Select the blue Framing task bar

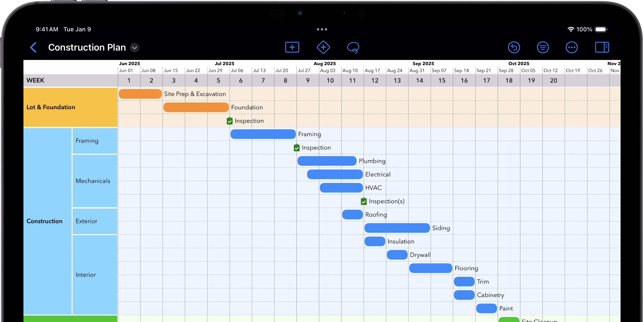[x=263, y=134]
